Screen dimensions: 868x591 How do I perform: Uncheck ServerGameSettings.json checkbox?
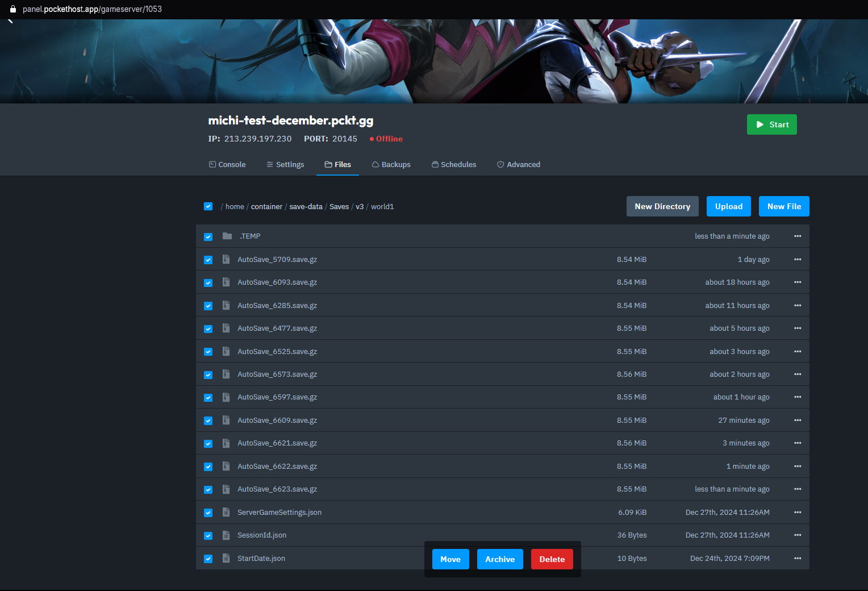tap(208, 513)
